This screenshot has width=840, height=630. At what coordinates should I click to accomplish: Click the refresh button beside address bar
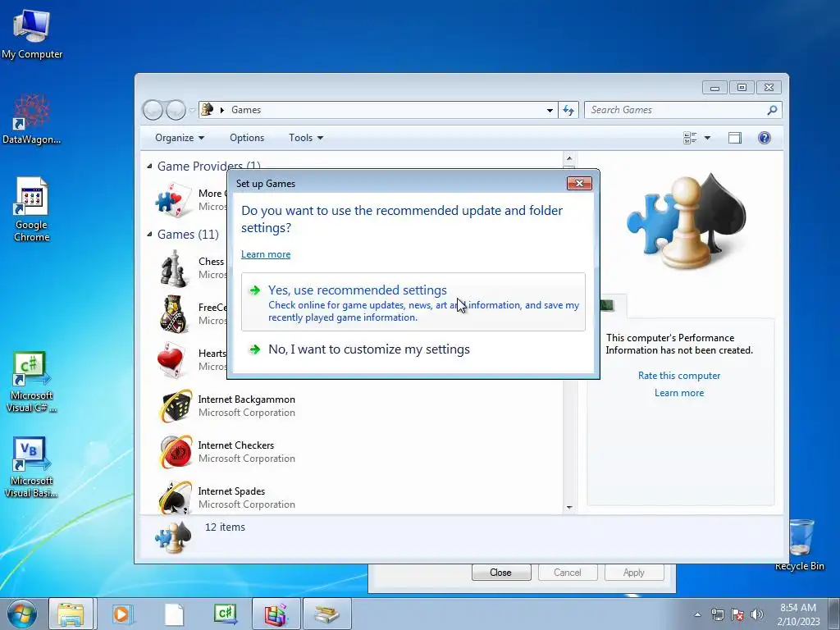tap(568, 110)
